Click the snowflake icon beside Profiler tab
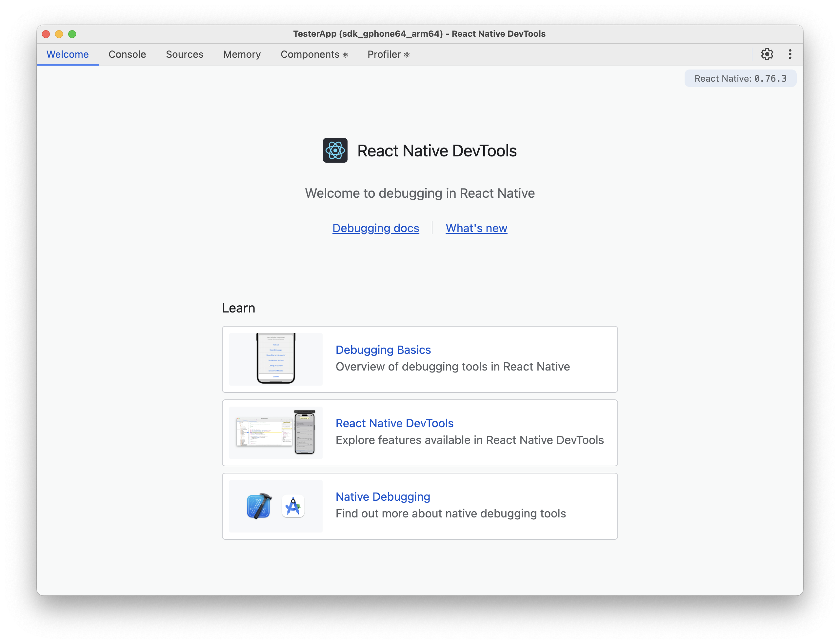 (407, 54)
